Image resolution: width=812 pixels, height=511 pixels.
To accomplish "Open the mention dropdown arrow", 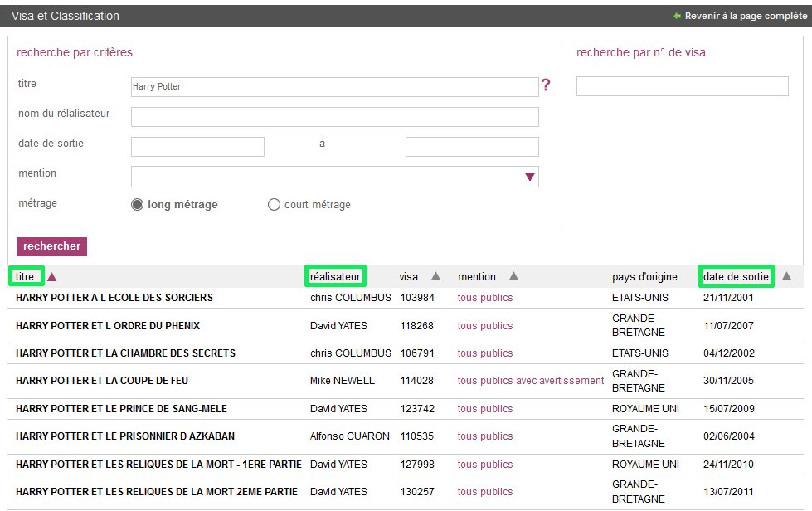I will [x=530, y=177].
